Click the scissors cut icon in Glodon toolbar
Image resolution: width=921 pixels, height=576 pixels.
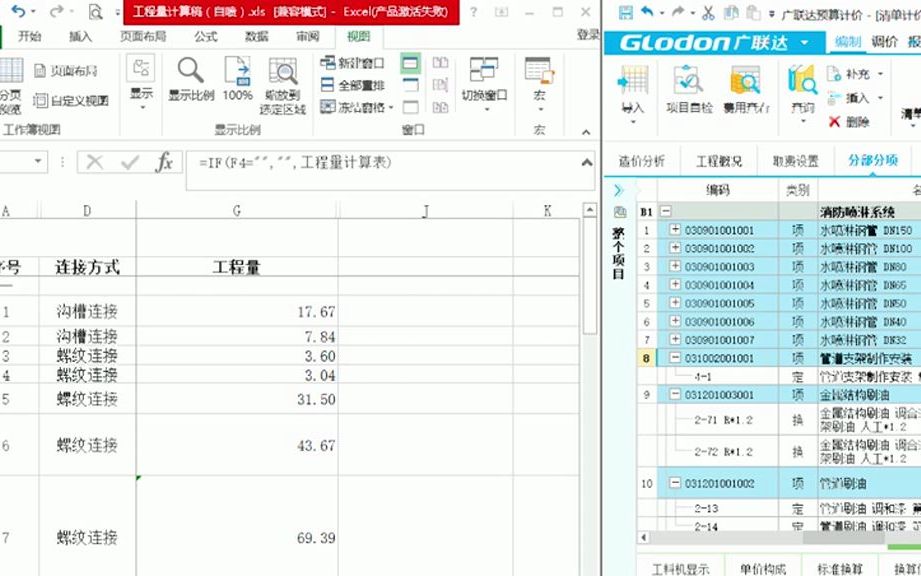(x=708, y=12)
